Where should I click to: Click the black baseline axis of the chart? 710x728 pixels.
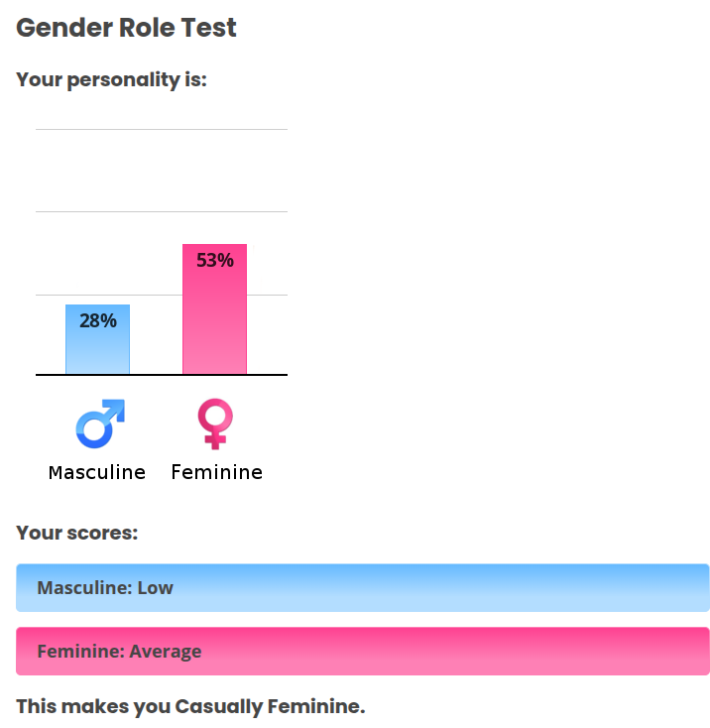(x=161, y=375)
